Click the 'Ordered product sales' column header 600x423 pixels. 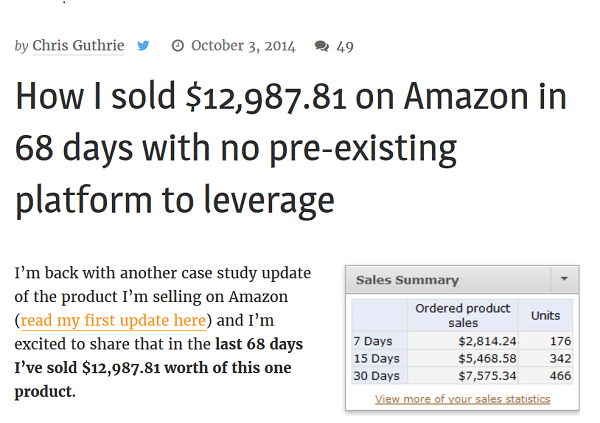click(462, 314)
